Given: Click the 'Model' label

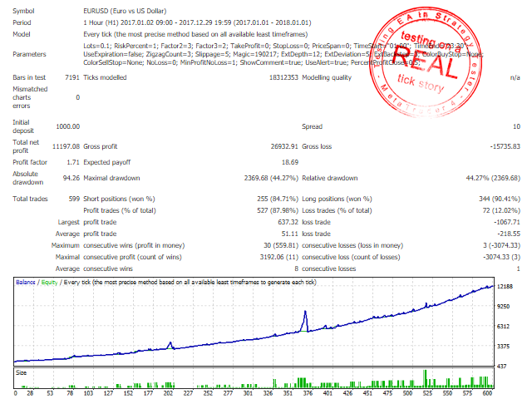Looking at the screenshot, I should [22, 34].
